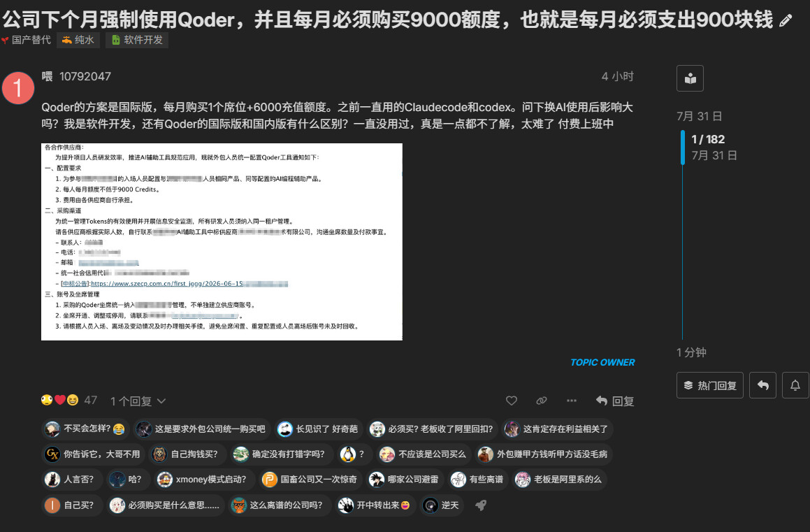
Task: Select the quick reply 必须买? 老板收了阿里回扣?
Action: pos(432,429)
